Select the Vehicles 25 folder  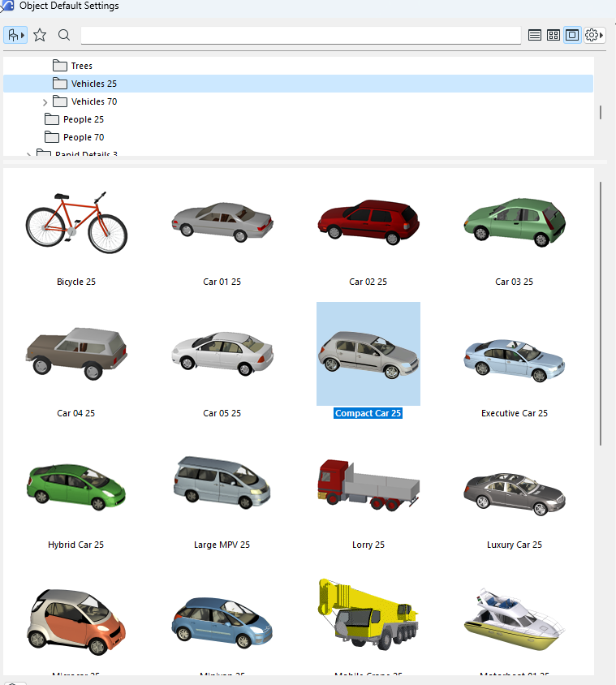point(299,84)
